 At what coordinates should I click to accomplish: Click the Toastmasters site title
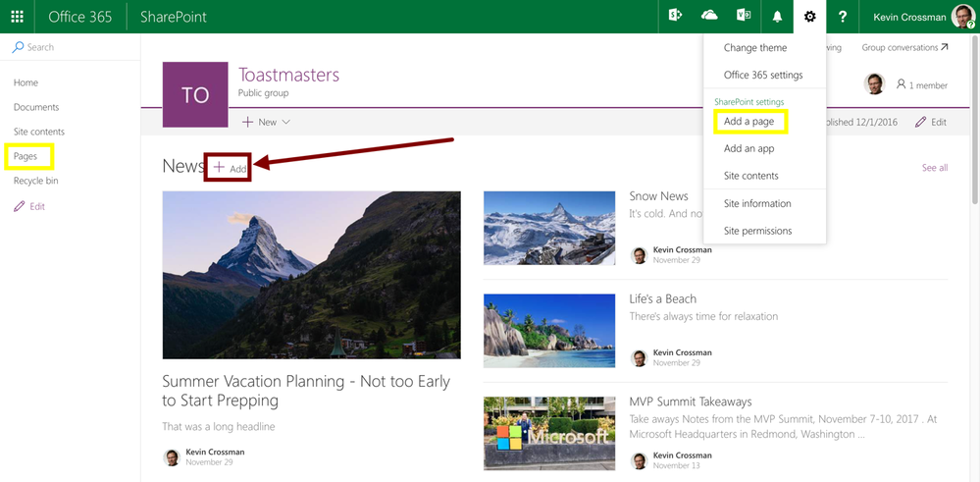(288, 75)
